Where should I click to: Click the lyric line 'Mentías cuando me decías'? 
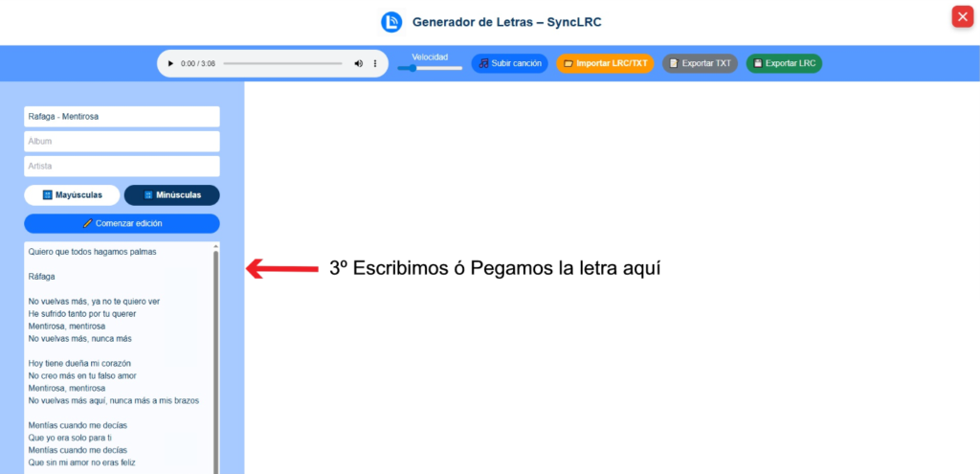tap(78, 425)
